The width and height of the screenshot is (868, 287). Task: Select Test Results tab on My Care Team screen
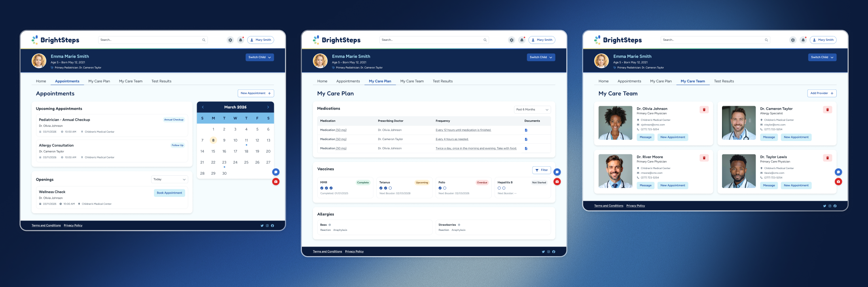(x=724, y=81)
